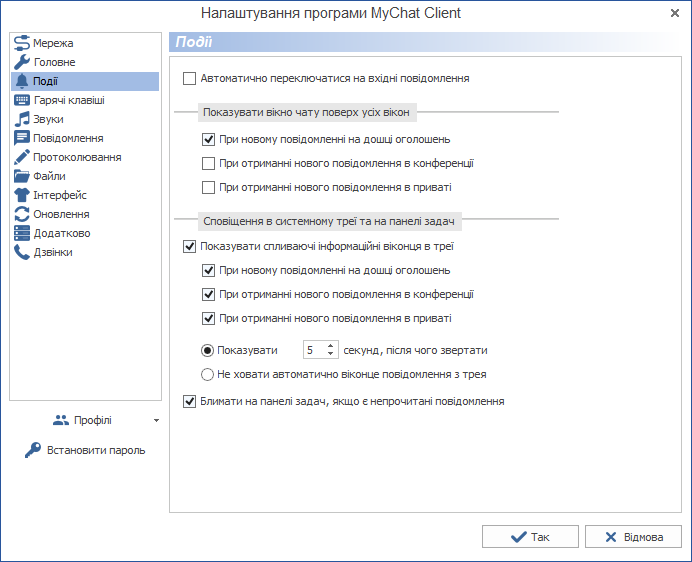Screen dimensions: 692x562
Task: Select the Інтерфейс section
Action: [x=85, y=195]
